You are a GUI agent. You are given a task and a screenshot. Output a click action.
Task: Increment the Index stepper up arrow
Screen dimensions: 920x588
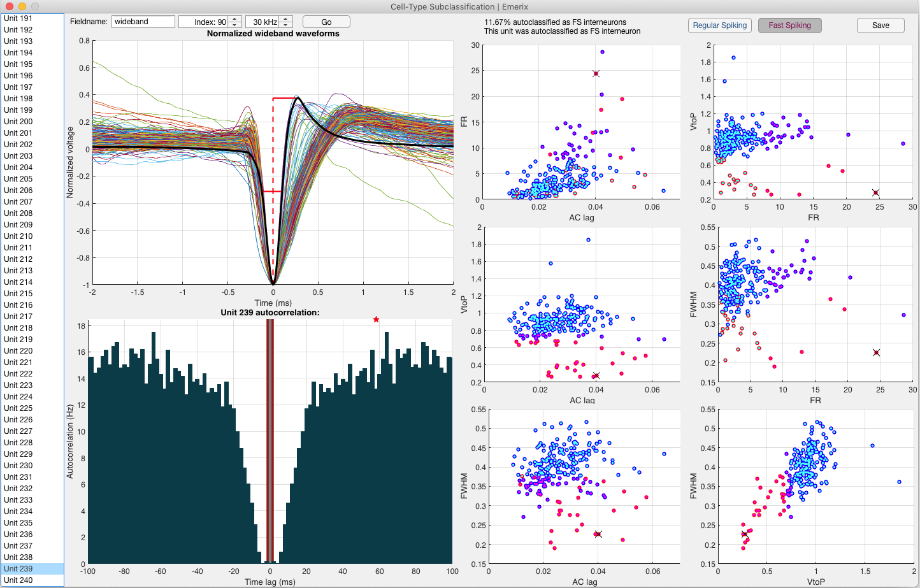coord(234,18)
